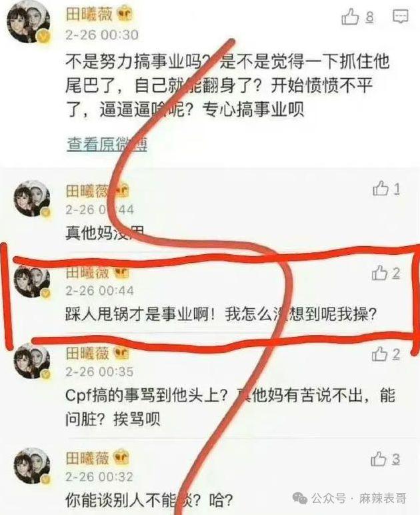Tap the 2-26 00:30 timestamp
The height and width of the screenshot is (515, 420).
point(102,35)
